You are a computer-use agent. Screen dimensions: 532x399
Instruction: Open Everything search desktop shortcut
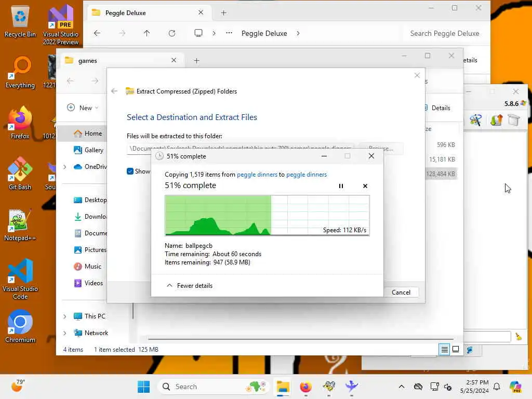tap(20, 72)
